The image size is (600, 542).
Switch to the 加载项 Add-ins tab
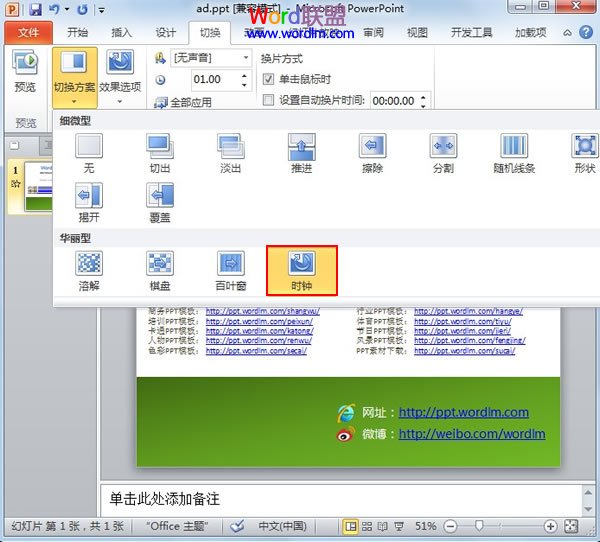click(x=530, y=33)
